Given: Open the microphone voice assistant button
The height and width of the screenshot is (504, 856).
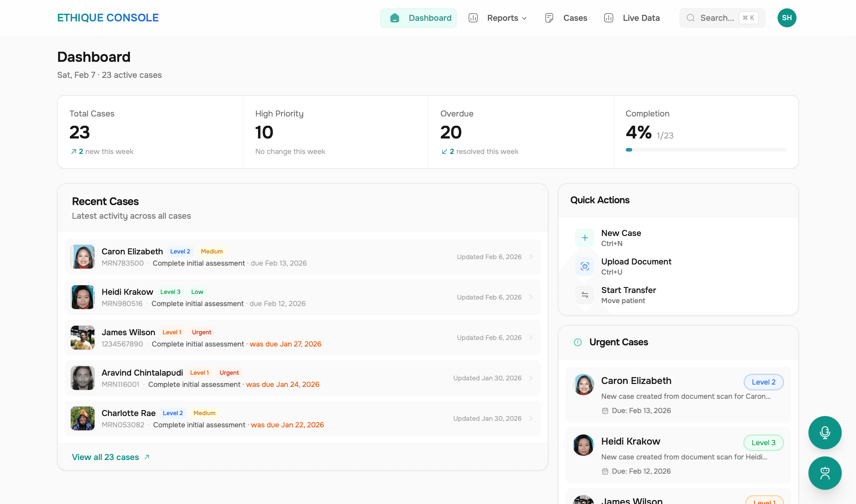Looking at the screenshot, I should point(825,432).
